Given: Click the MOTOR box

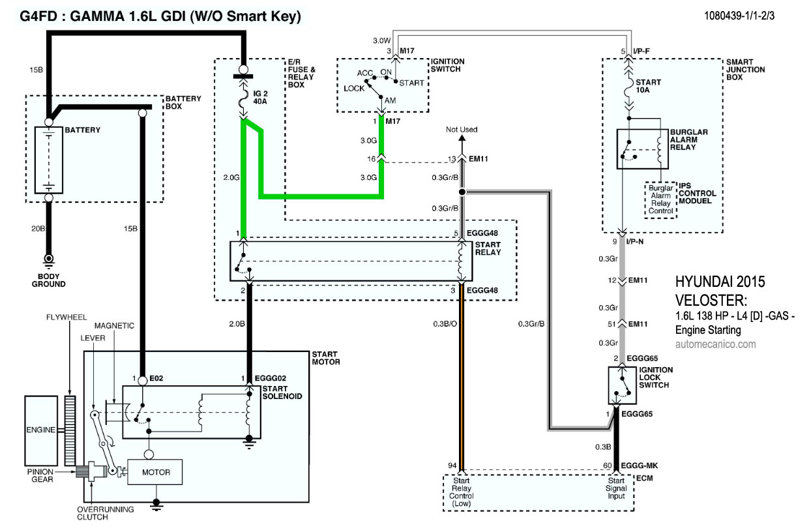Looking at the screenshot, I should click(155, 472).
